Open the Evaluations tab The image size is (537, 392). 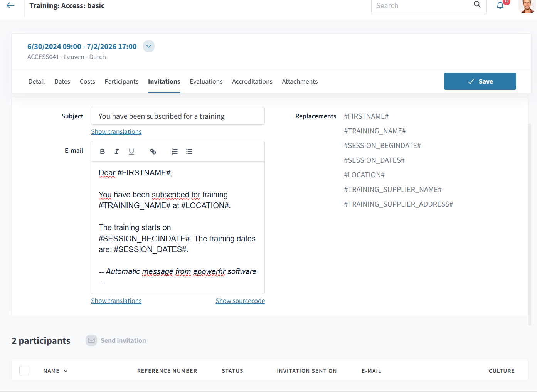206,81
